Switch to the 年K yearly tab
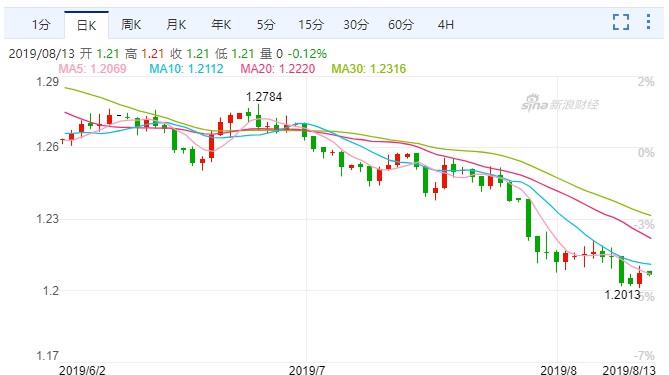 221,25
